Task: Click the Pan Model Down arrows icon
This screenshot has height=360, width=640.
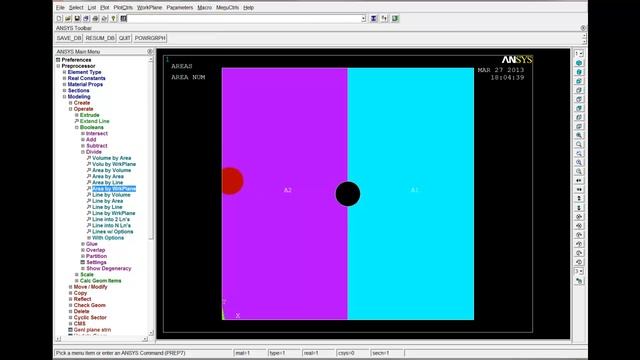Action: coord(579,207)
